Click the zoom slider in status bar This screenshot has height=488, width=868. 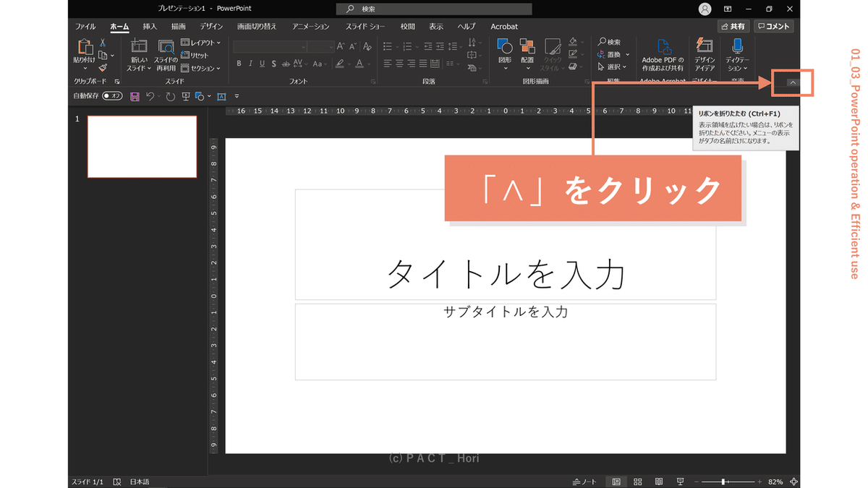click(723, 481)
